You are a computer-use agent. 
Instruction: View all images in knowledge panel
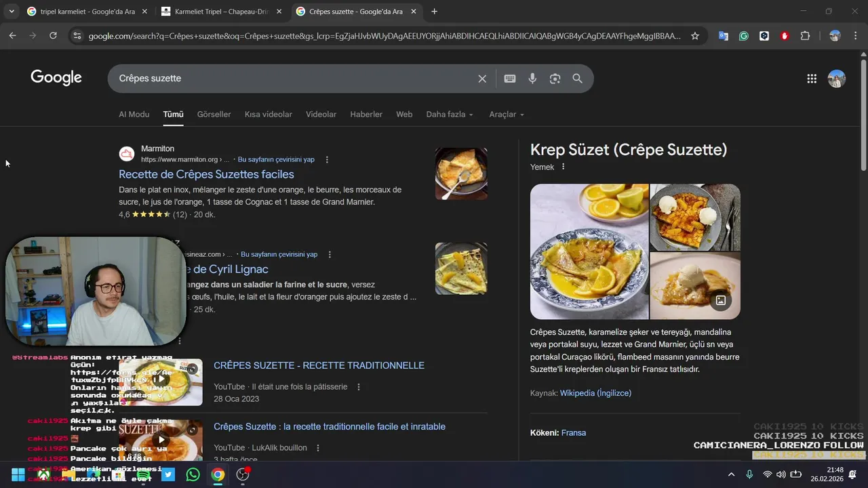(x=721, y=300)
